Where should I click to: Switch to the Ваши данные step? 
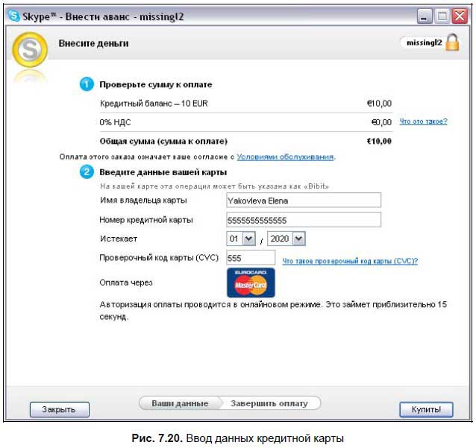[x=180, y=403]
